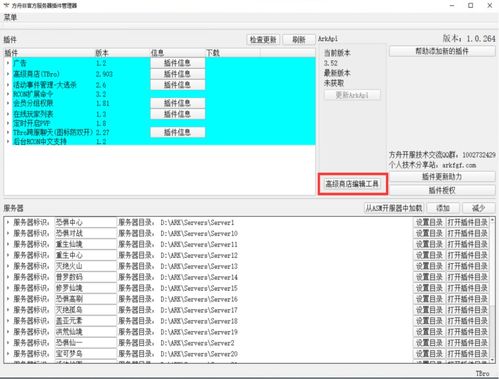Click 检查更新 button
This screenshot has height=379, width=499.
(x=263, y=40)
